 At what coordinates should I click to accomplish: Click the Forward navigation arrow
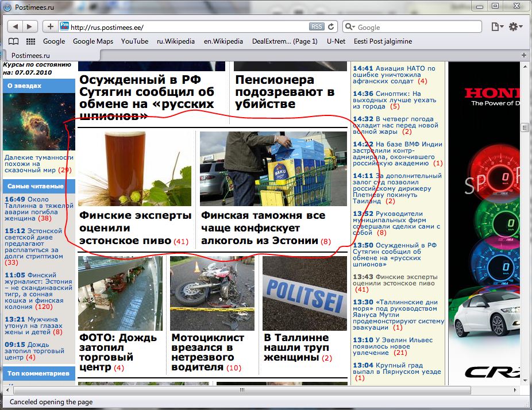[x=30, y=27]
